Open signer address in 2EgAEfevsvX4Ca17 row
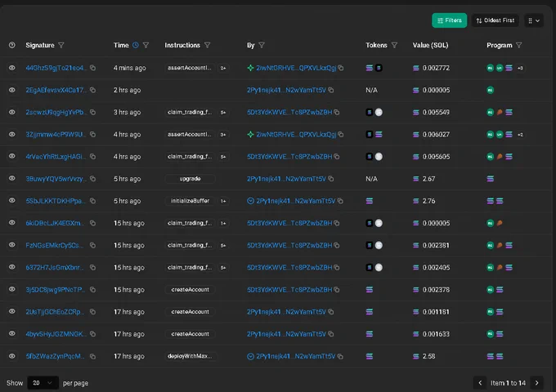The image size is (556, 392). pyautogui.click(x=286, y=90)
